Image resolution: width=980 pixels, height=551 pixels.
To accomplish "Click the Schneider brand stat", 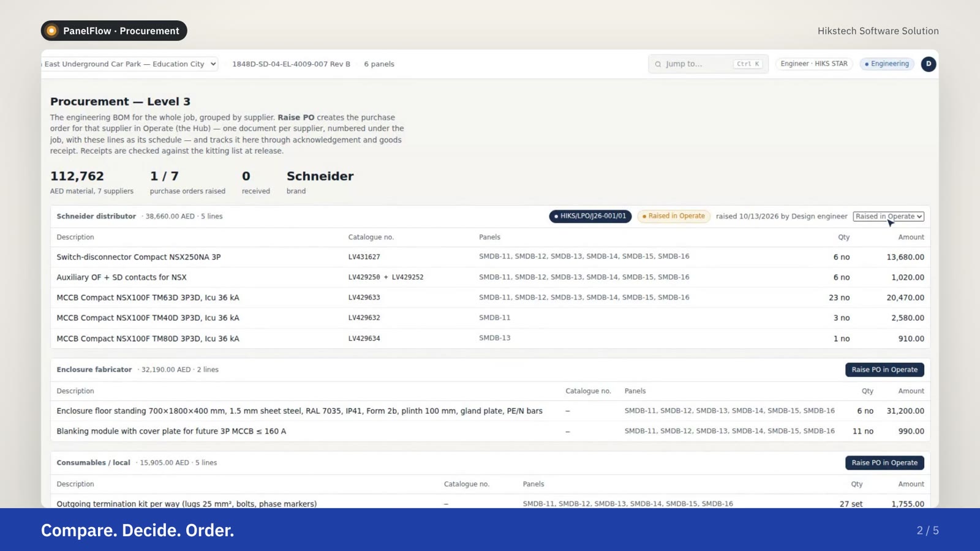I will pos(320,182).
